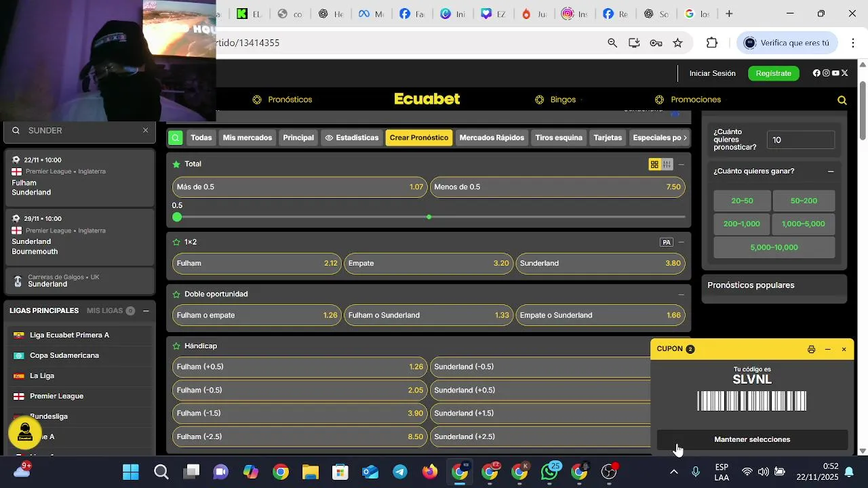Clear the SUNDER search text with X
868x488 pixels.
145,130
